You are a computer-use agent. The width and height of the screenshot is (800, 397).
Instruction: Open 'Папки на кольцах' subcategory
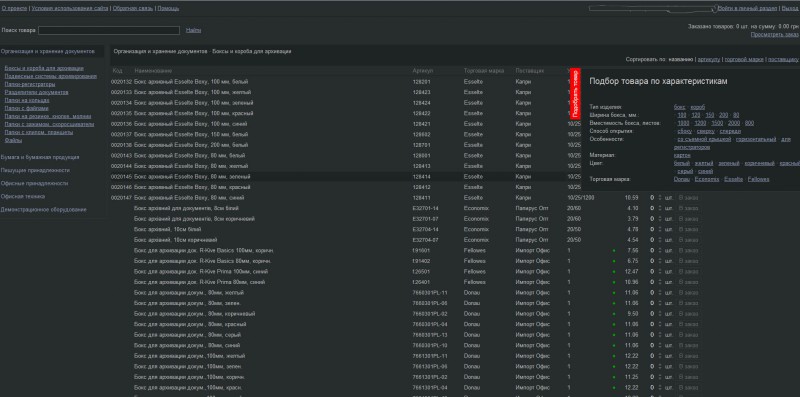click(27, 101)
